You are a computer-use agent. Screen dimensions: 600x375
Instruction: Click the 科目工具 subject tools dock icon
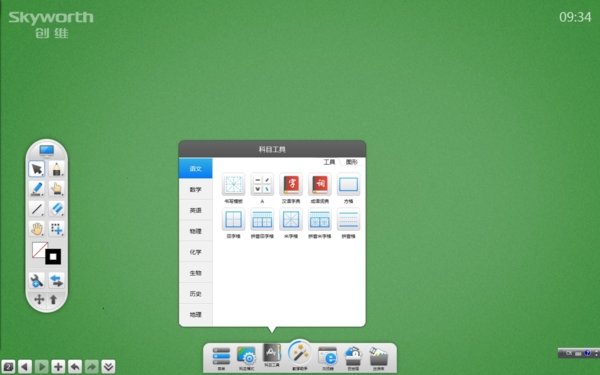[x=272, y=354]
